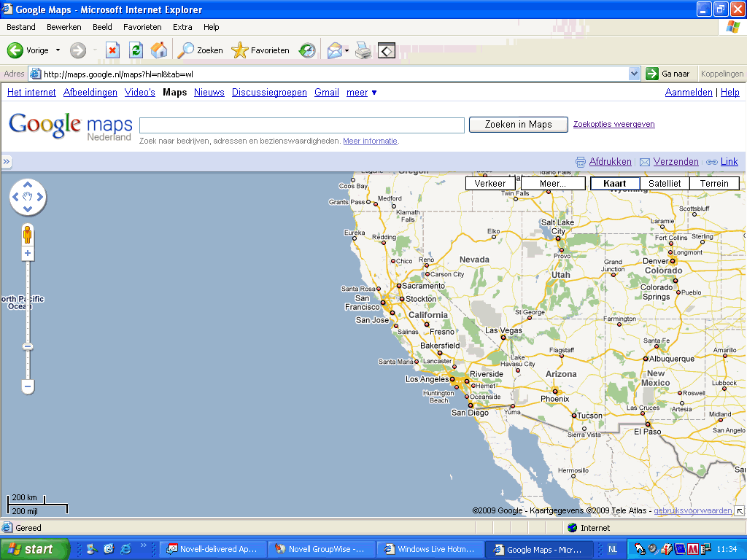
Task: Click the browser address bar URL field
Action: [x=336, y=74]
